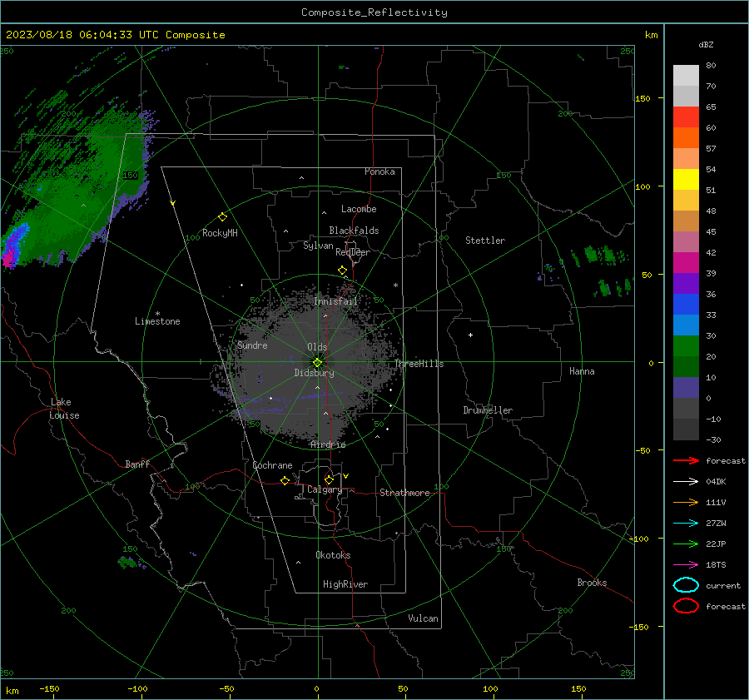This screenshot has width=749, height=700.
Task: Click the Sundre label
Action: pos(252,345)
